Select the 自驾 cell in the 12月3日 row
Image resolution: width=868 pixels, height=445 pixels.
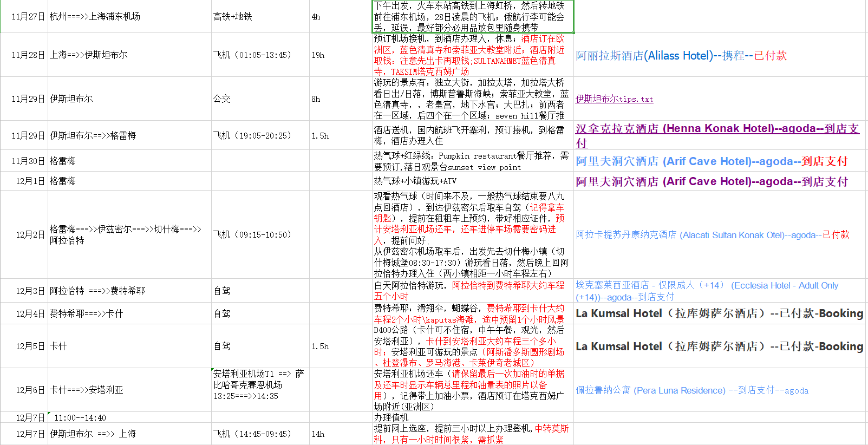click(260, 291)
